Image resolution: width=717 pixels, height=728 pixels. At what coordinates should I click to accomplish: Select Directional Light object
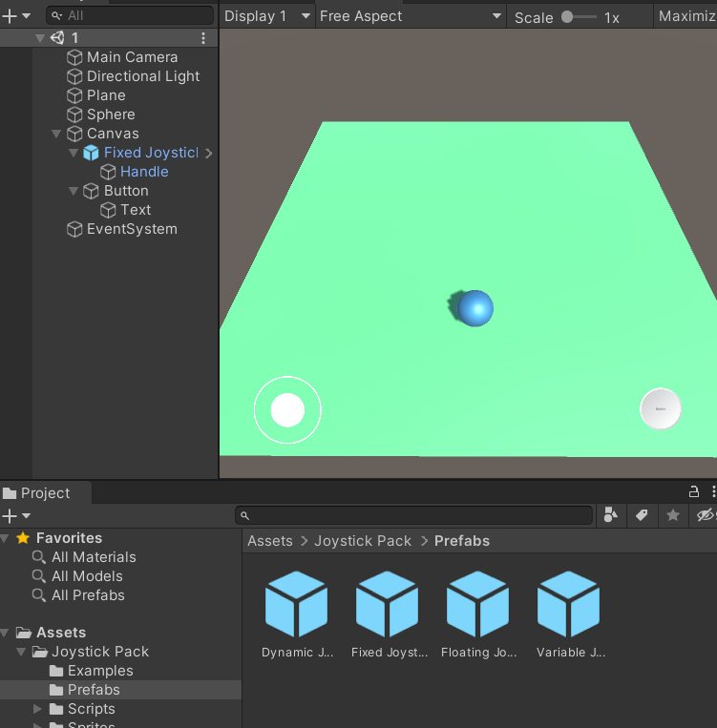[x=143, y=76]
